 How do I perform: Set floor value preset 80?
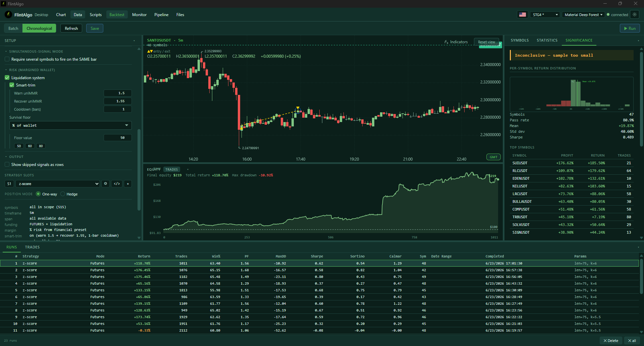point(41,146)
